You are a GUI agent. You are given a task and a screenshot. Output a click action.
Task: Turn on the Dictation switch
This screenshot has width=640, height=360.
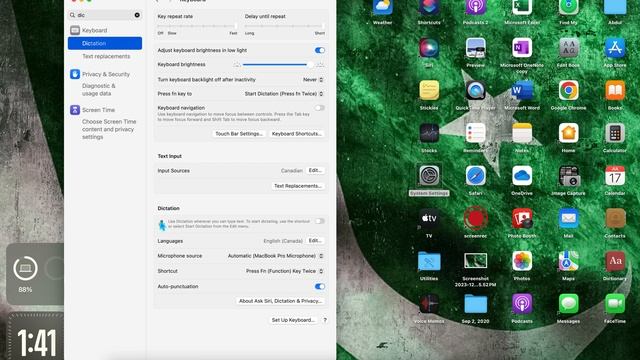pyautogui.click(x=320, y=221)
